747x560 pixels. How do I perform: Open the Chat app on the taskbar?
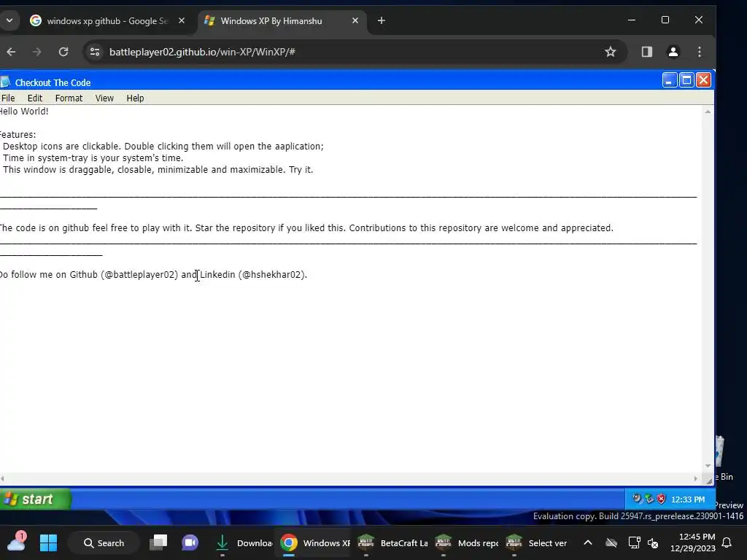point(190,542)
